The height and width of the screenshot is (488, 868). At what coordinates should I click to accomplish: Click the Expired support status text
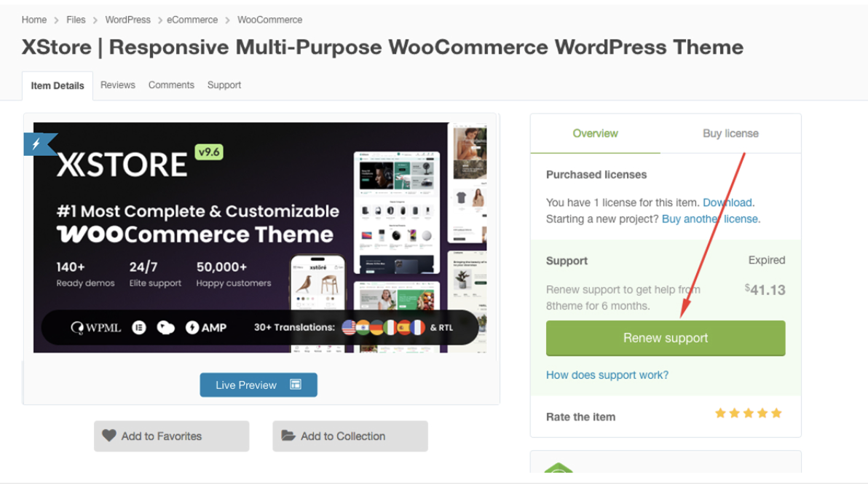[767, 260]
